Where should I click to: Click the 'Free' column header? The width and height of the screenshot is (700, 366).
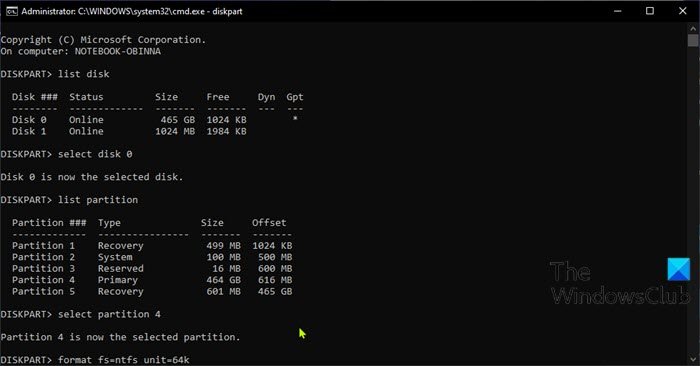(x=218, y=97)
